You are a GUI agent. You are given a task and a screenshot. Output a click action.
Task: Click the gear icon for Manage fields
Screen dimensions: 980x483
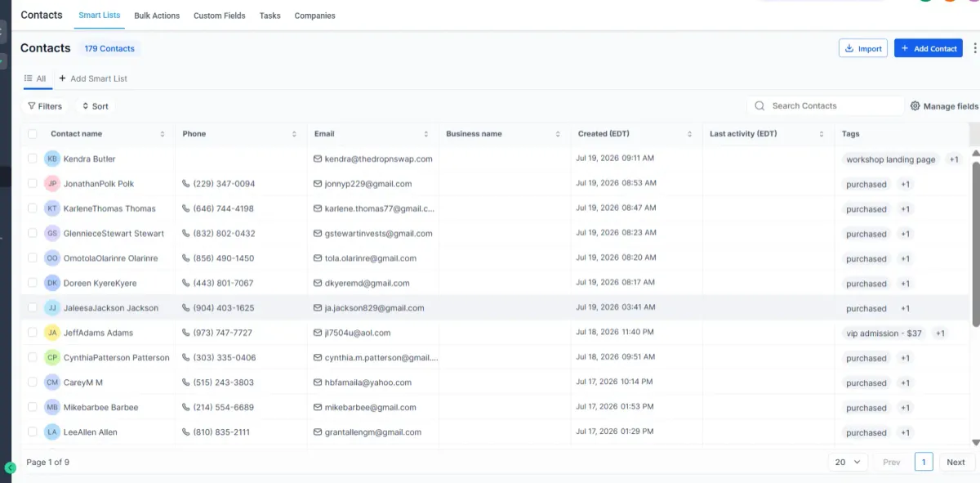click(915, 106)
